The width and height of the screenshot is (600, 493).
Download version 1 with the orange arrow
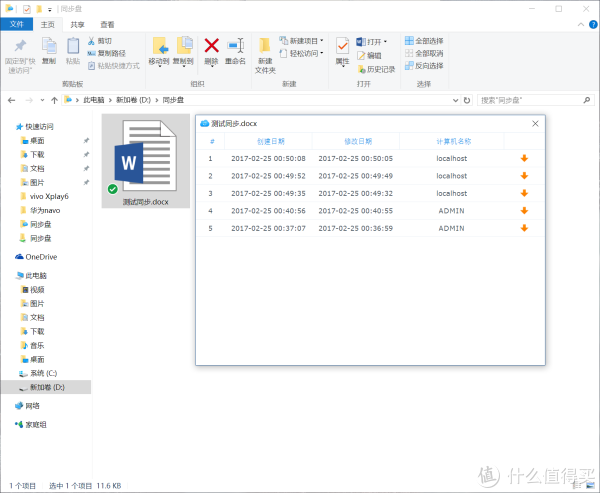[x=524, y=158]
